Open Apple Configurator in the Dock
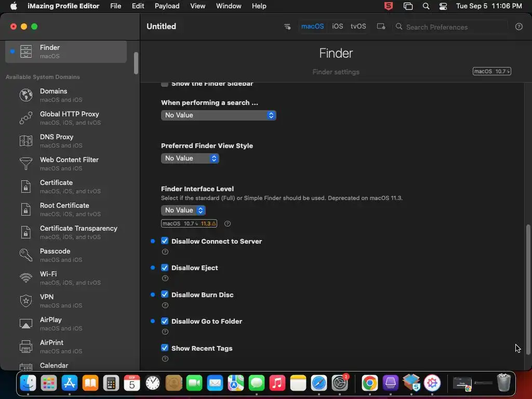Viewport: 532px width, 399px height. point(391,383)
